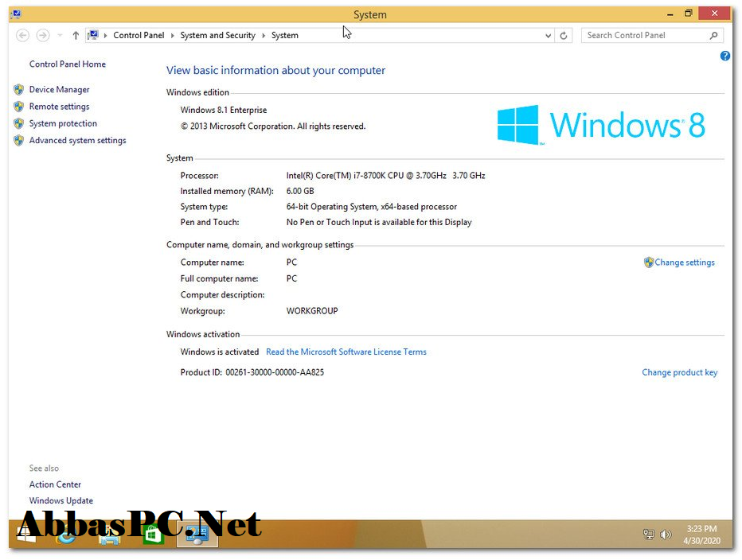Close the System window
Screen dimensions: 742x560
[715, 14]
